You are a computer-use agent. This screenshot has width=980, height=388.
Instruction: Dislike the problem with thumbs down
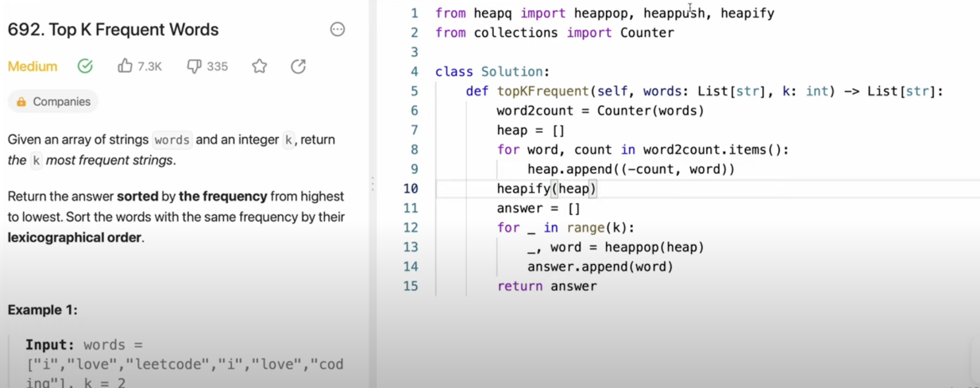(x=194, y=66)
